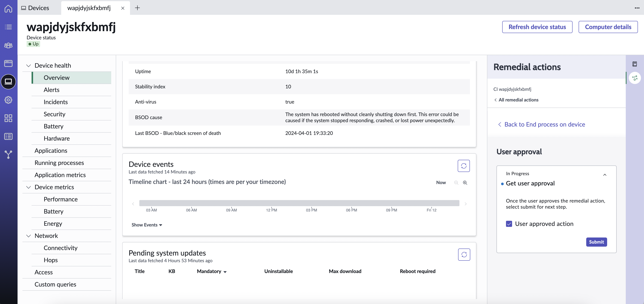
Task: Open the card/window sidebar icon
Action: 8,63
